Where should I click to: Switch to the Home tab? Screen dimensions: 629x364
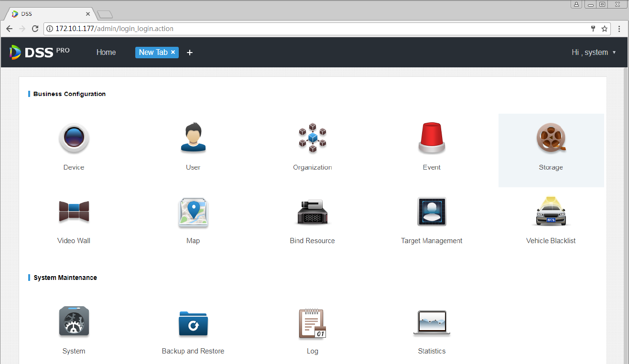tap(106, 52)
